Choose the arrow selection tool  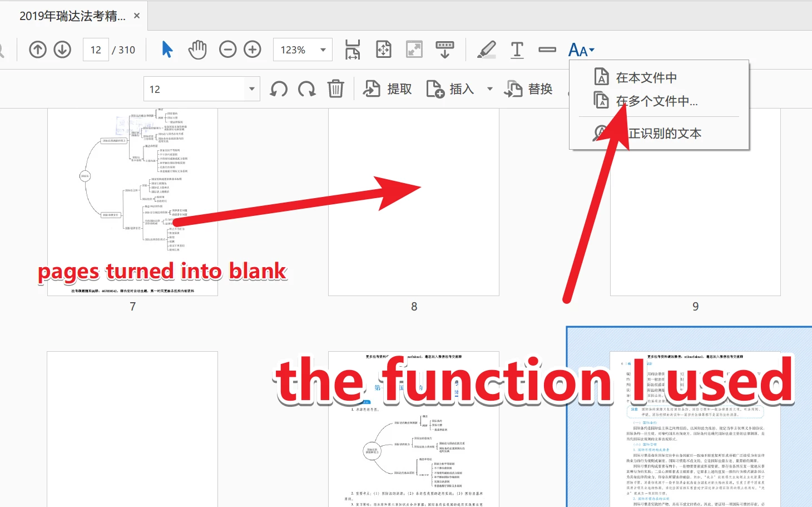pos(167,50)
